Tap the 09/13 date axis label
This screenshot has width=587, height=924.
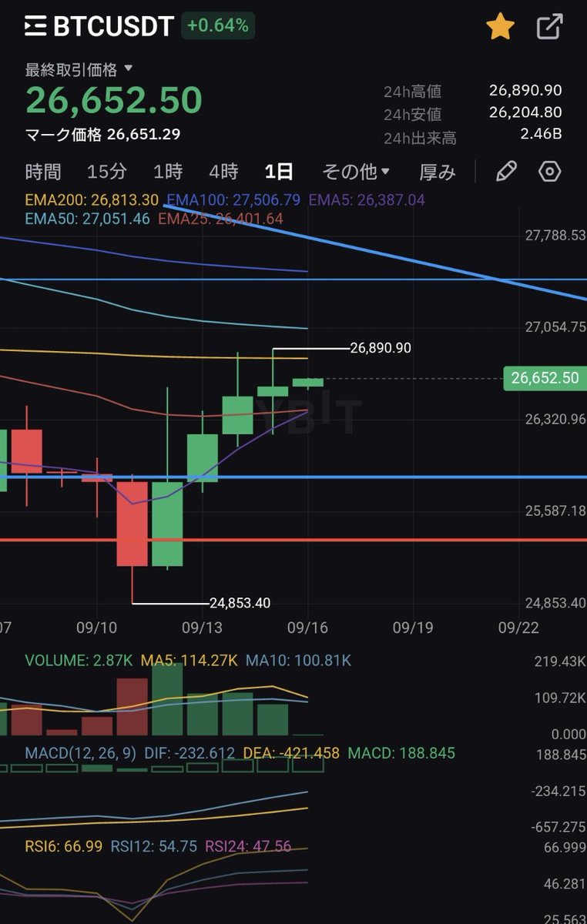[202, 628]
